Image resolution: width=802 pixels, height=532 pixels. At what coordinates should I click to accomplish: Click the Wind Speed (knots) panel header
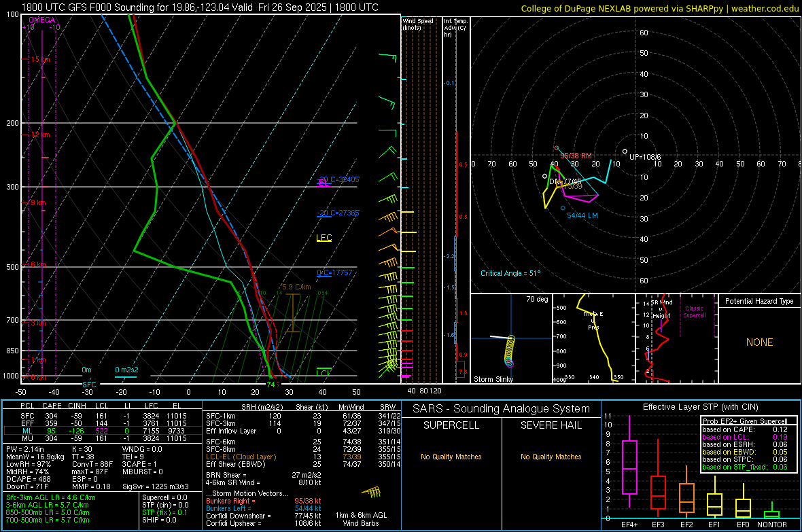pos(418,24)
